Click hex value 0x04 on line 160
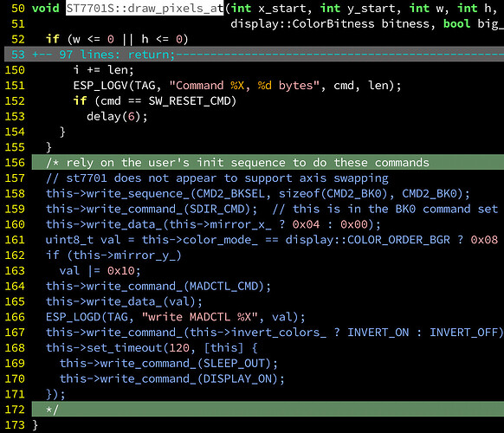The image size is (504, 433). (x=306, y=224)
